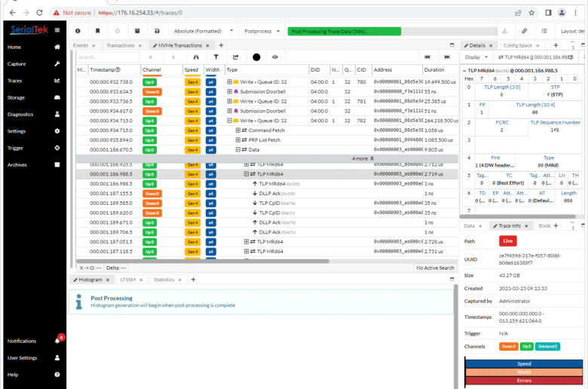Expand Write Queue ID 32 row CID 781
588x389 pixels.
click(x=229, y=101)
